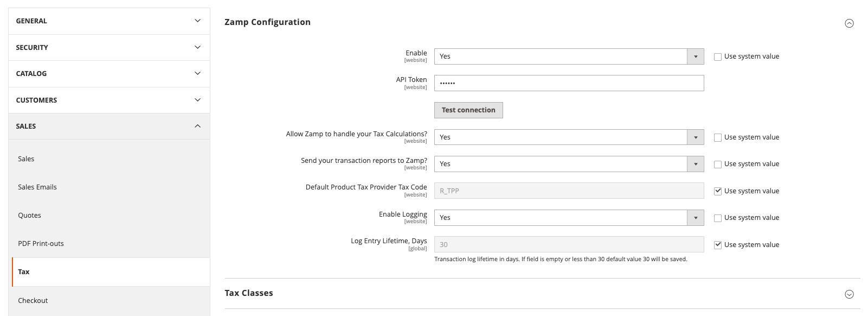
Task: Expand the CUSTOMERS sidebar group
Action: (x=109, y=100)
